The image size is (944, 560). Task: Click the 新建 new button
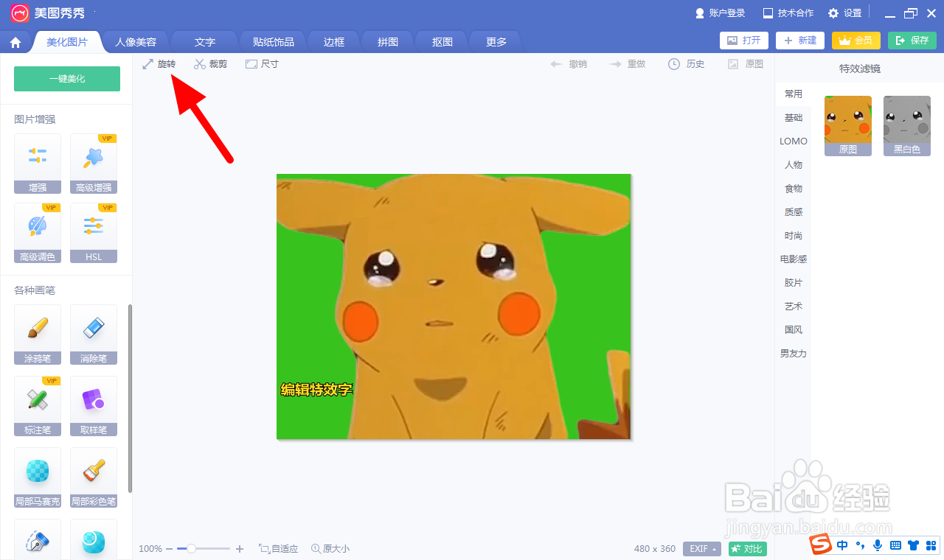(800, 41)
